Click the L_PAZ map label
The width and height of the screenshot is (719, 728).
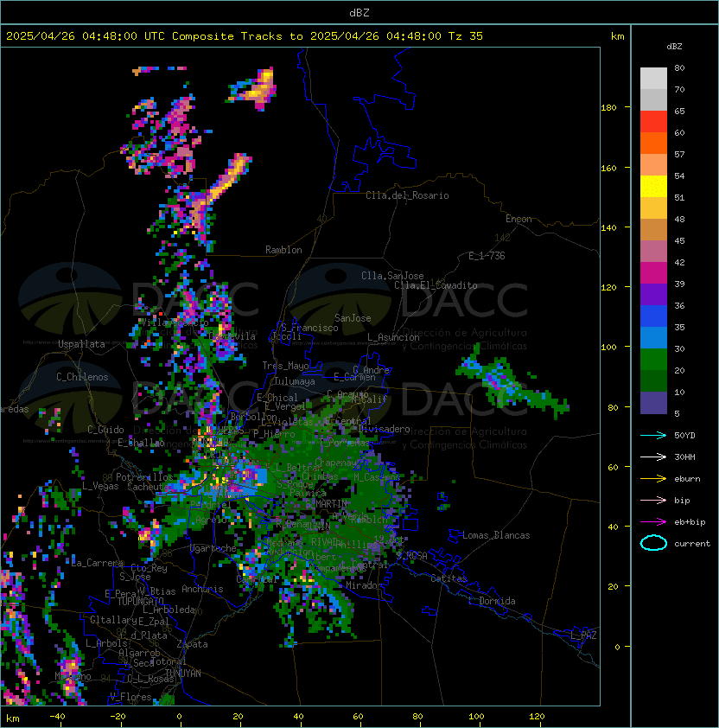[x=583, y=635]
